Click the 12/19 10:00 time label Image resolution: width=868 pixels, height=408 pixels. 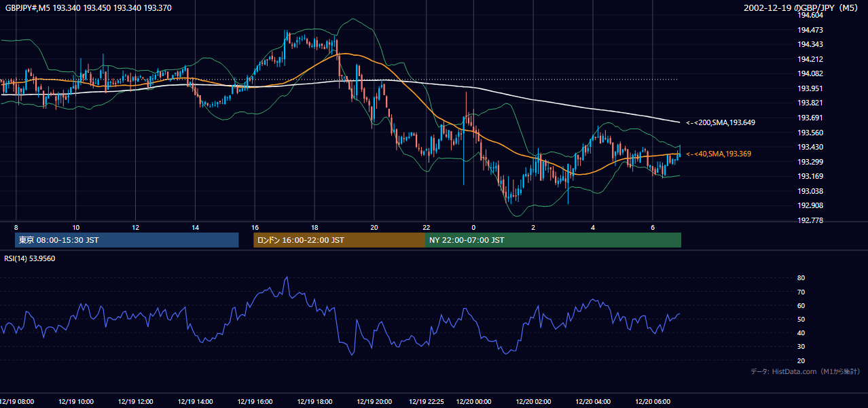[x=76, y=402]
